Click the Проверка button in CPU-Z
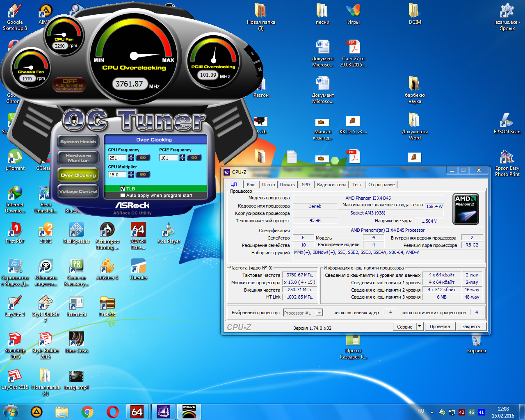The width and height of the screenshot is (525, 420). (440, 326)
